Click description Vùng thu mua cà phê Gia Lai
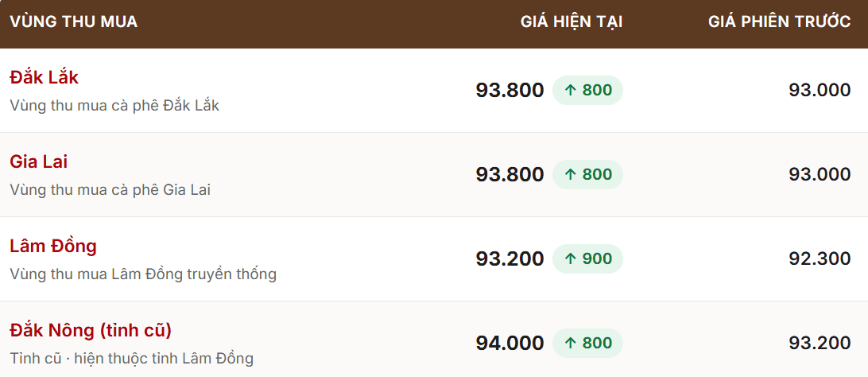This screenshot has height=377, width=868. (x=110, y=190)
